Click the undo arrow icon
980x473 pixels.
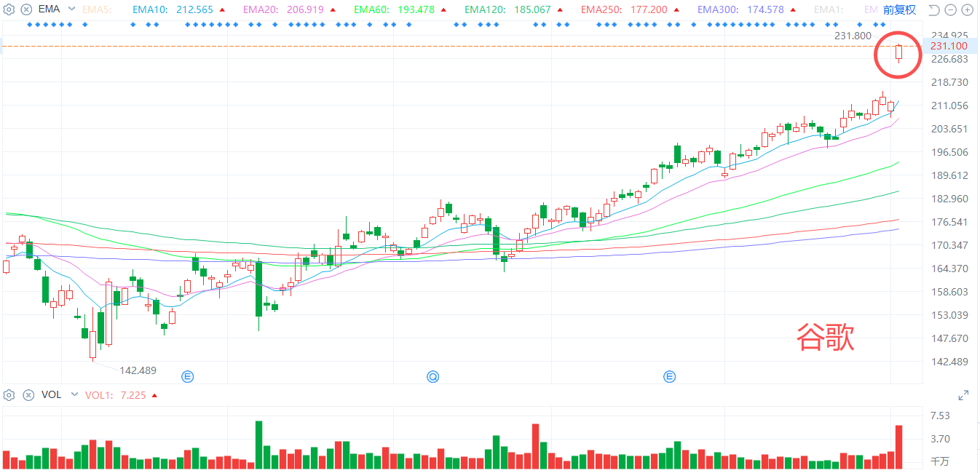(933, 9)
